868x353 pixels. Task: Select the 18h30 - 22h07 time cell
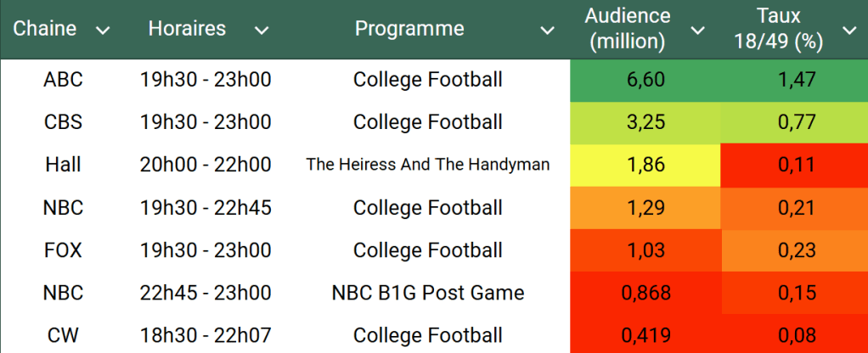click(x=206, y=335)
